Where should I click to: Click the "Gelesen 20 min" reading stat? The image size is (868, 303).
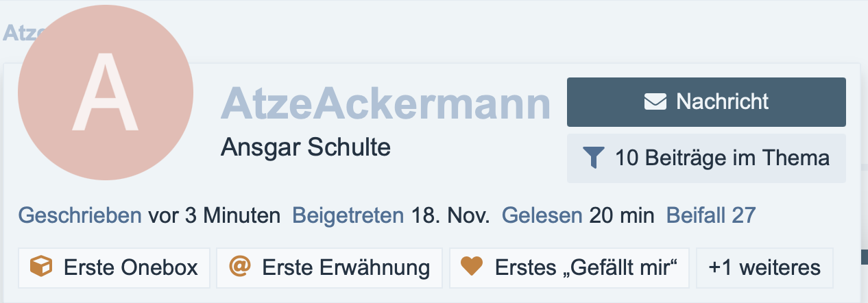pos(578,216)
